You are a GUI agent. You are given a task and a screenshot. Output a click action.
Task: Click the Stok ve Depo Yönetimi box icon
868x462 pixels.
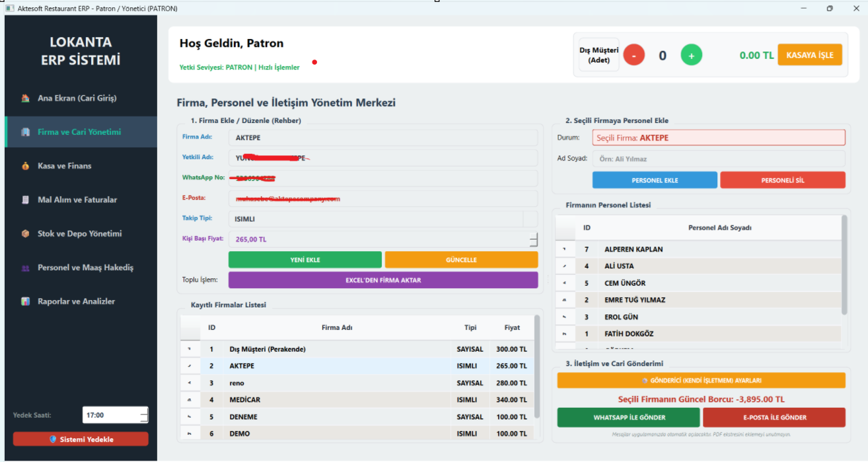point(25,234)
